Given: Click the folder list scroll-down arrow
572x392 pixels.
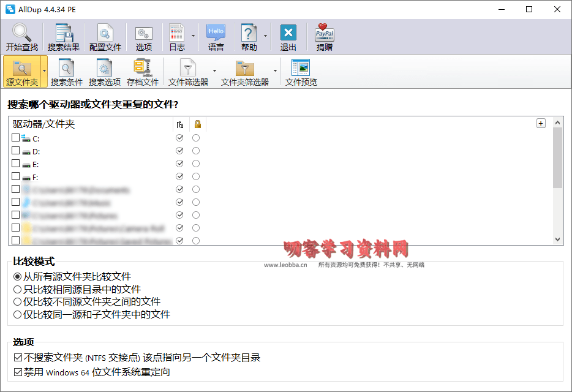Looking at the screenshot, I should (557, 239).
